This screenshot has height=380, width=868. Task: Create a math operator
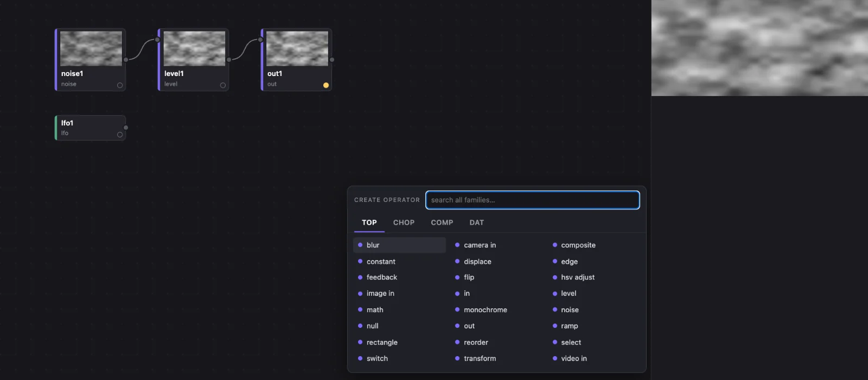399,310
